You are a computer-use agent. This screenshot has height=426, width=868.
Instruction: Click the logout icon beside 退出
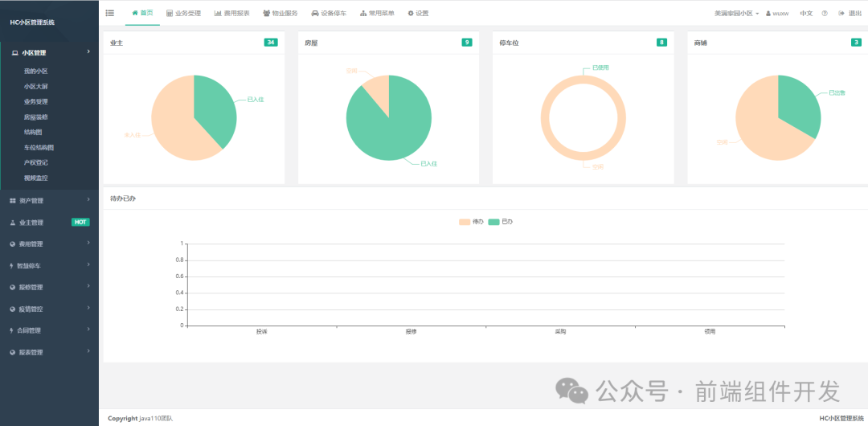click(841, 14)
